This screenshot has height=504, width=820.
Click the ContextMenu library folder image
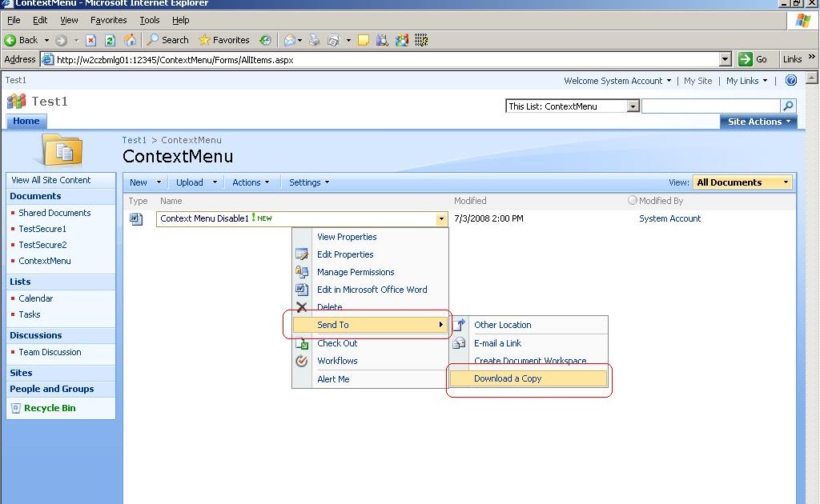click(62, 151)
